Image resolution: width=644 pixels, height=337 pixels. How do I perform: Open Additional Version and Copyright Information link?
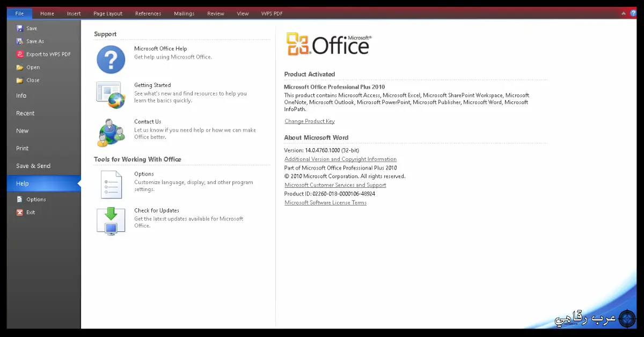(x=340, y=159)
